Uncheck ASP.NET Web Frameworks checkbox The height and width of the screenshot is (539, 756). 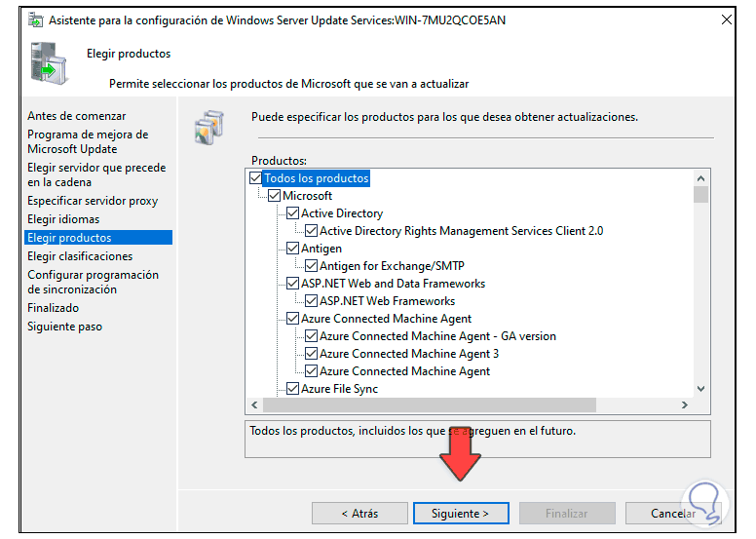click(312, 300)
